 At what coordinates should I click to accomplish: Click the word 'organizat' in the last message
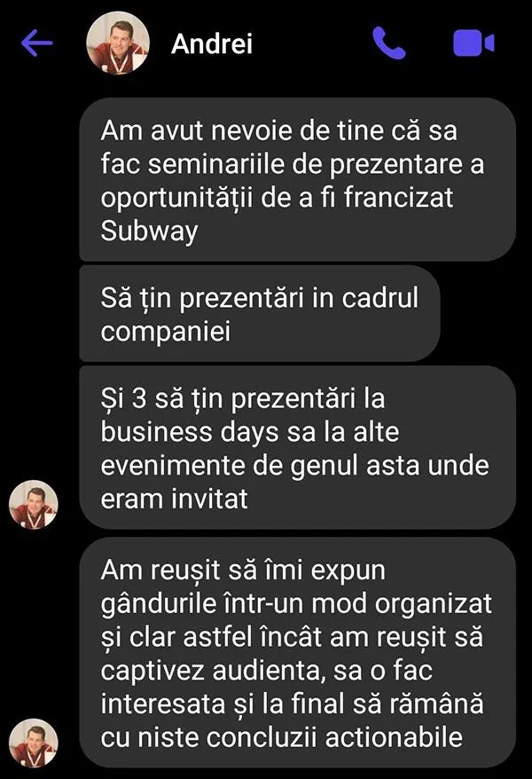click(x=434, y=604)
